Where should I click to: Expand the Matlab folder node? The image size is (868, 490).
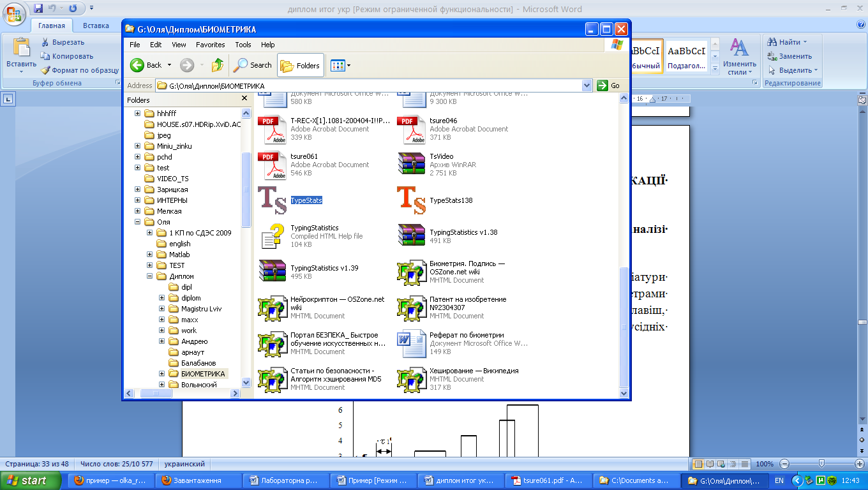pos(150,255)
